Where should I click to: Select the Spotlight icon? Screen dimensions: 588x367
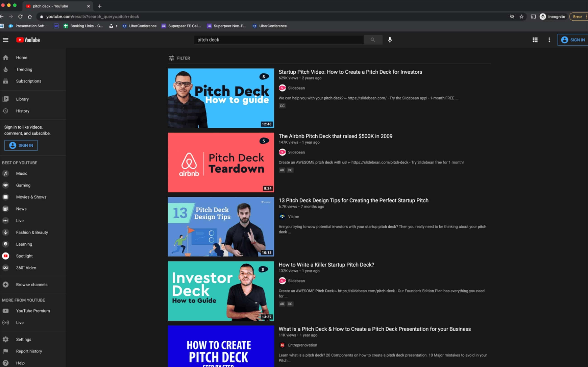6,256
